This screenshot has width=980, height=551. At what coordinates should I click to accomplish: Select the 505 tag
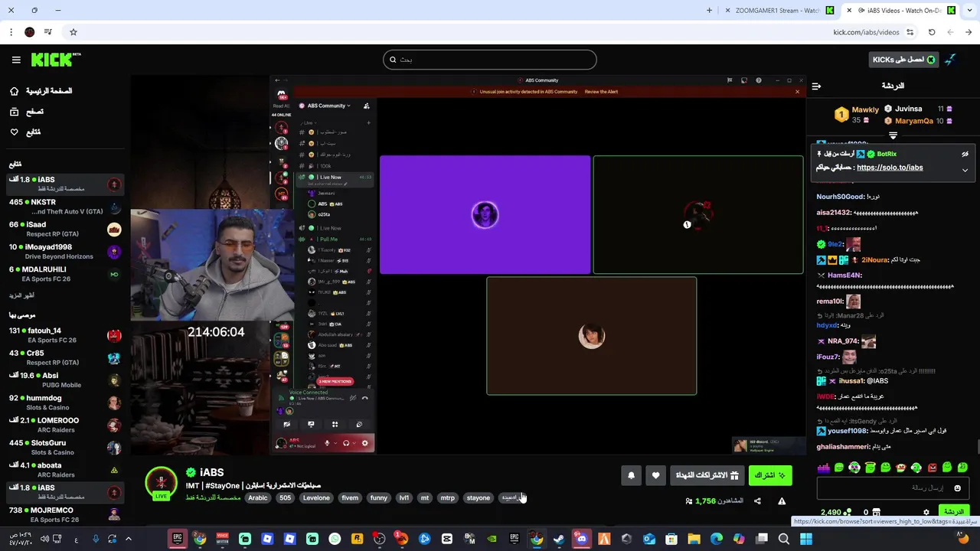(285, 498)
